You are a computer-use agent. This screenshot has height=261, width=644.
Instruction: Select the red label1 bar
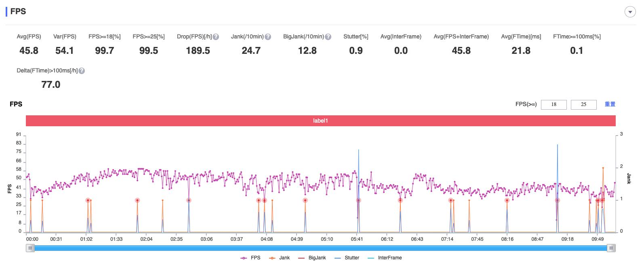click(321, 121)
